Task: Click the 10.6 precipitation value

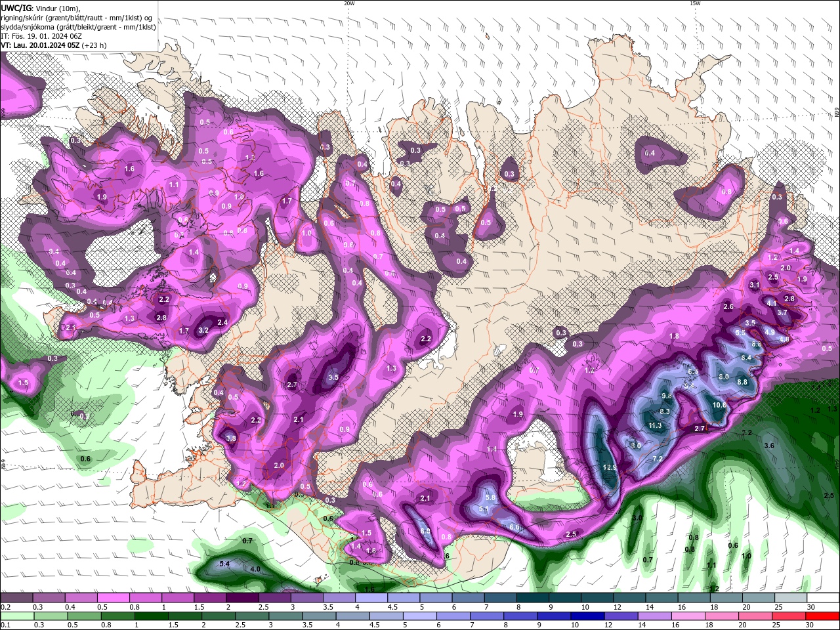Action: (x=719, y=405)
